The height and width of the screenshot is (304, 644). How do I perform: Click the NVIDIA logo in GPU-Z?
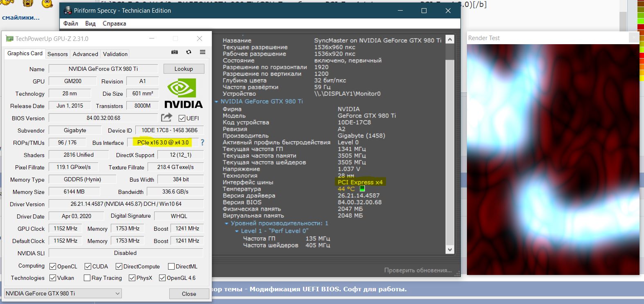[x=184, y=94]
